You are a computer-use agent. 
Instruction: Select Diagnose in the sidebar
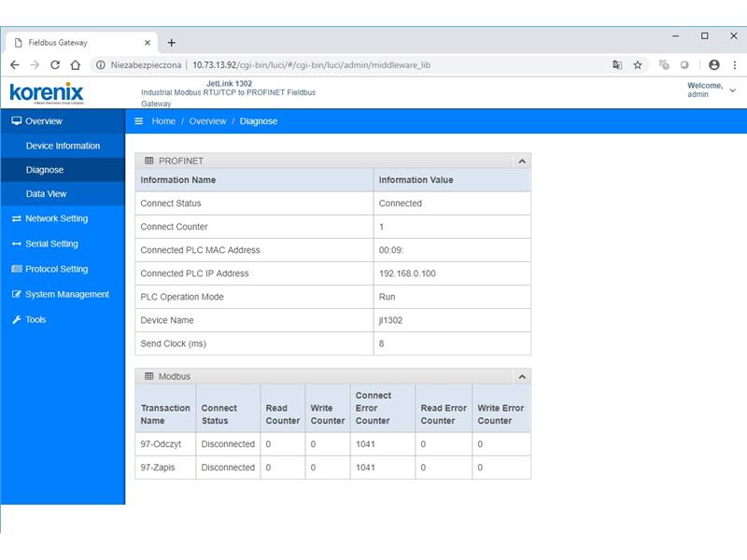point(63,170)
